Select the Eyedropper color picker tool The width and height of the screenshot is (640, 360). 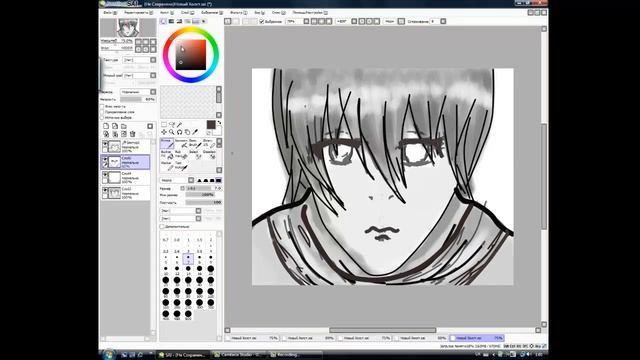coord(195,132)
